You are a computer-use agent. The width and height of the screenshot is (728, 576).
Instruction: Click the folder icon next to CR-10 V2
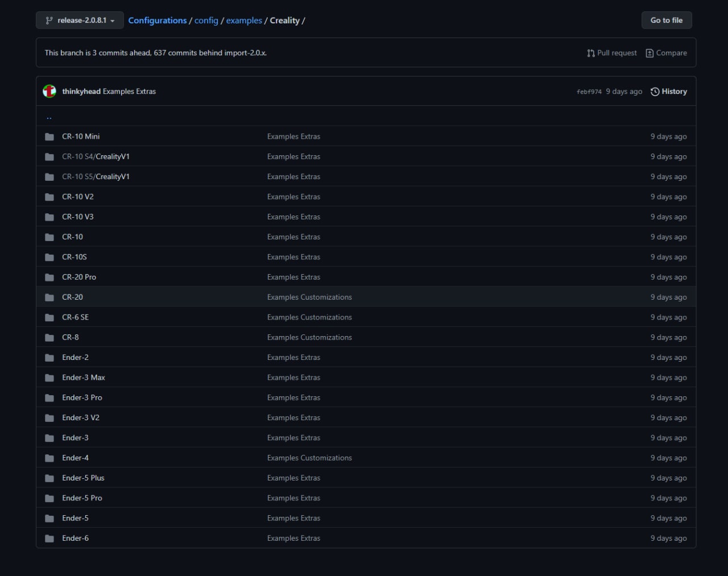click(49, 197)
